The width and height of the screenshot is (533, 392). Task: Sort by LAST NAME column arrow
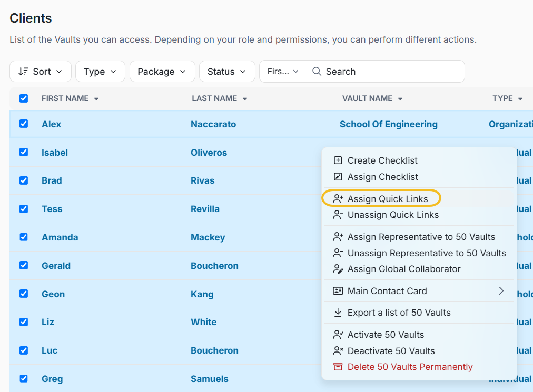click(x=245, y=99)
